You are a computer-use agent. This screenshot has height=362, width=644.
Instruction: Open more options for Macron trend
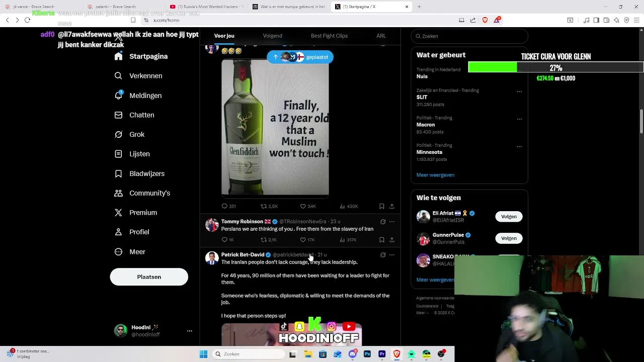(519, 119)
